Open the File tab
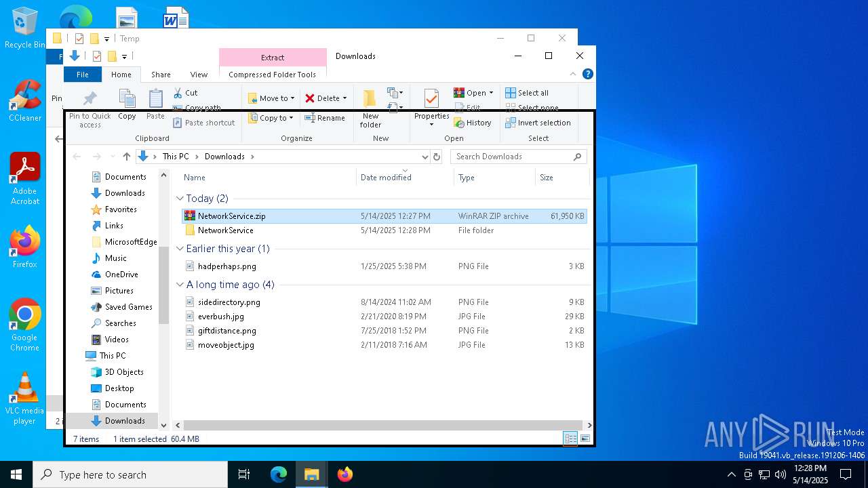Viewport: 868px width, 488px height. [x=82, y=75]
